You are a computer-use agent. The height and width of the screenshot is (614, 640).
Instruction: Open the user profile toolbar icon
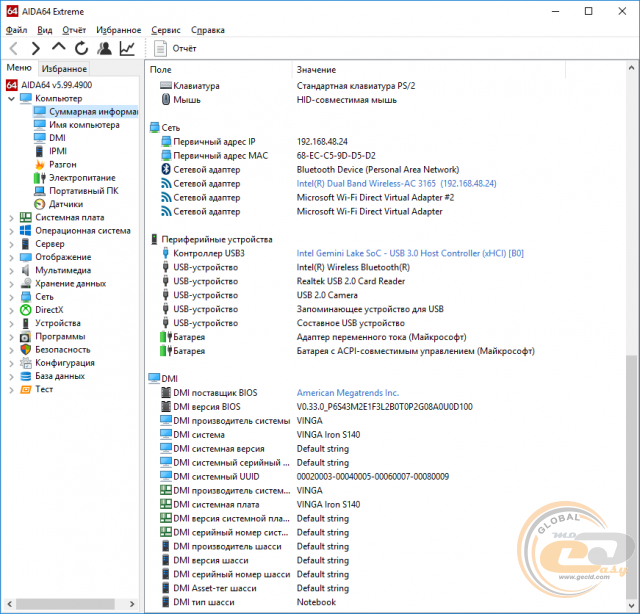tap(104, 48)
